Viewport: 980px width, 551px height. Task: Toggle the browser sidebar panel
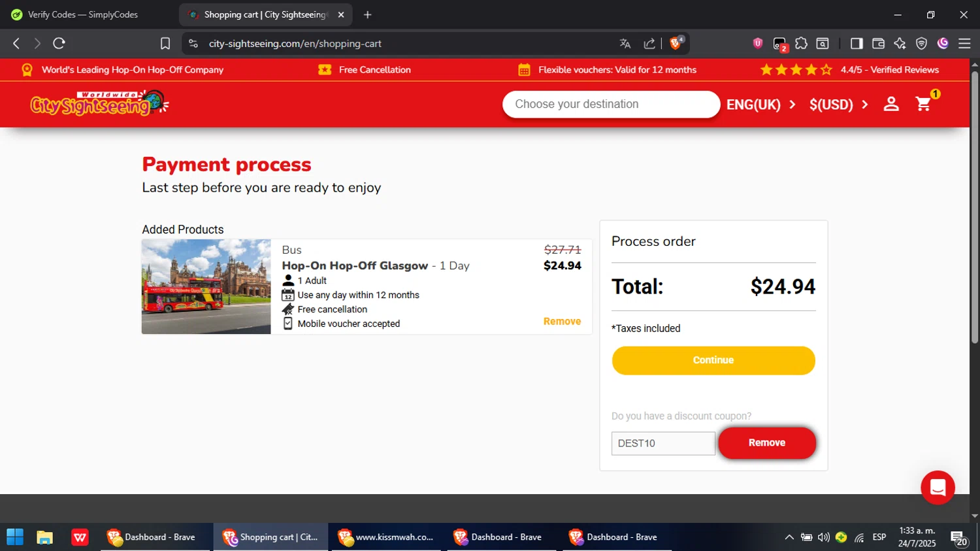[x=857, y=43]
